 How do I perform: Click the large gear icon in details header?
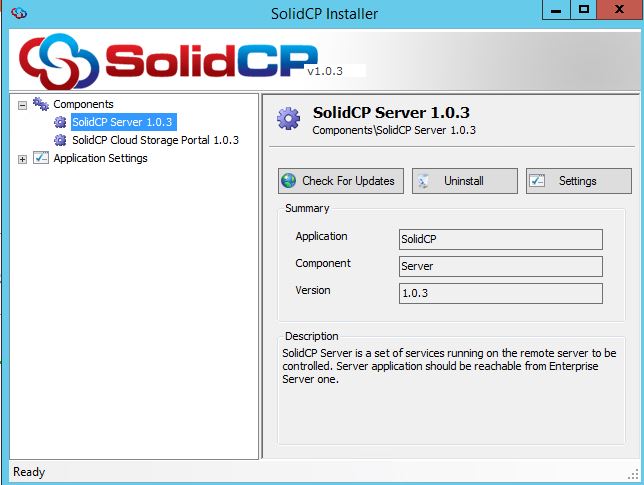point(288,119)
